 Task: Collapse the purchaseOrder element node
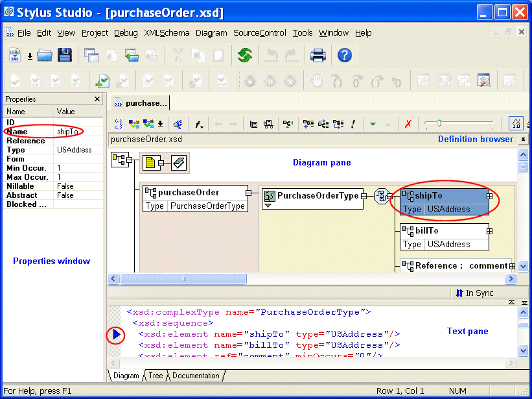point(248,193)
